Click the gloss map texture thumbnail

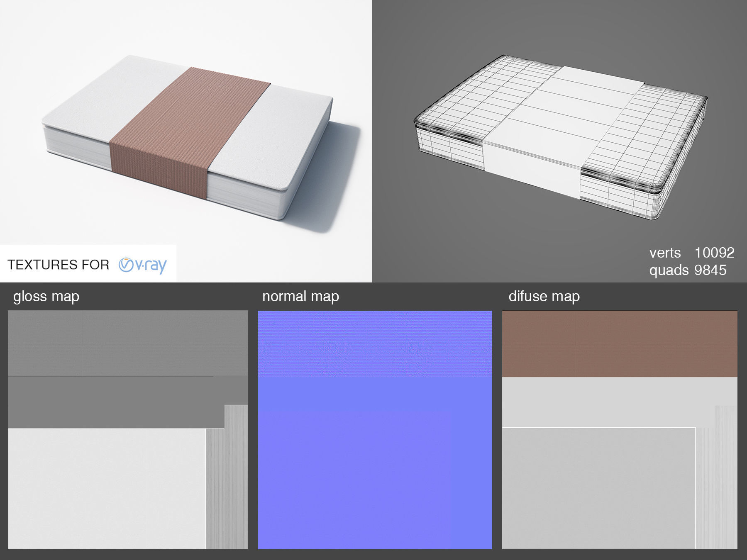pos(128,430)
